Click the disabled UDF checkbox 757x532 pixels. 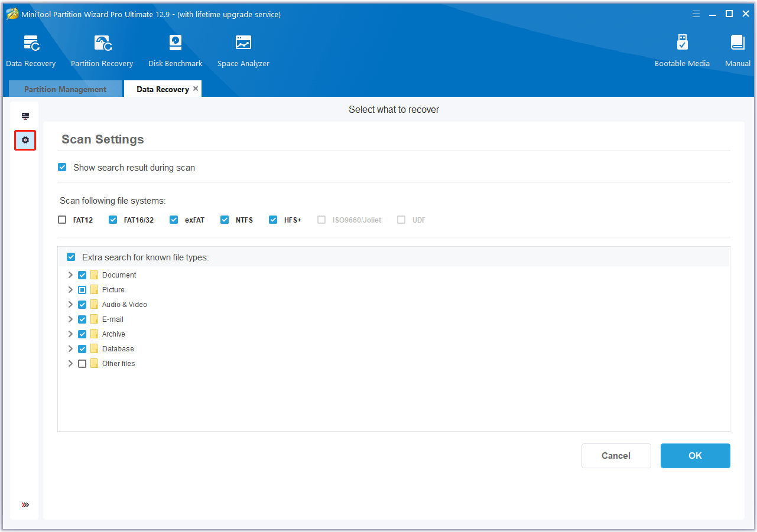[401, 220]
